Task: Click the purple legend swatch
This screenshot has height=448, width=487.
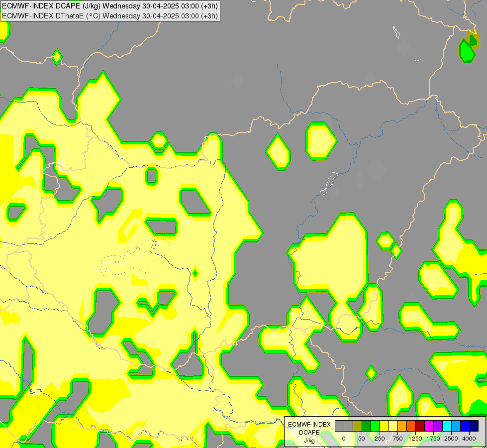Action: tap(438, 426)
